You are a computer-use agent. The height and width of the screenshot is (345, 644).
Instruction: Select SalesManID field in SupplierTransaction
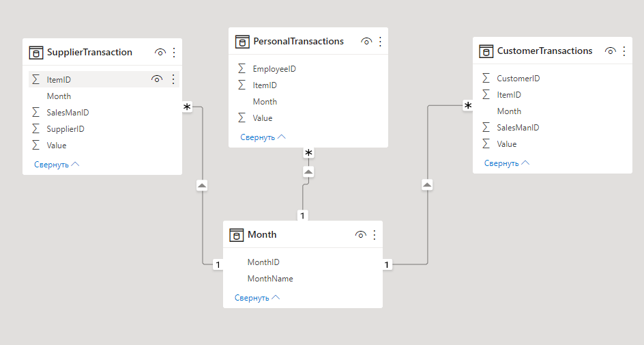68,113
